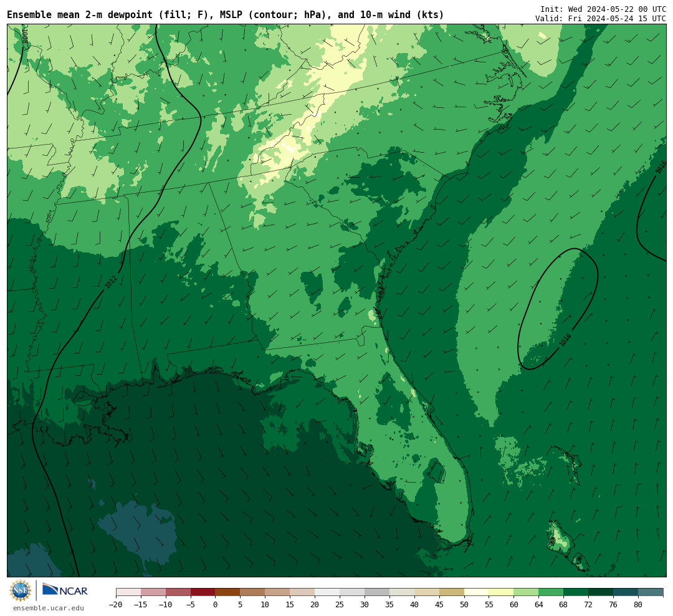Pick the dark red -5 to 0 legend segment

[203, 592]
